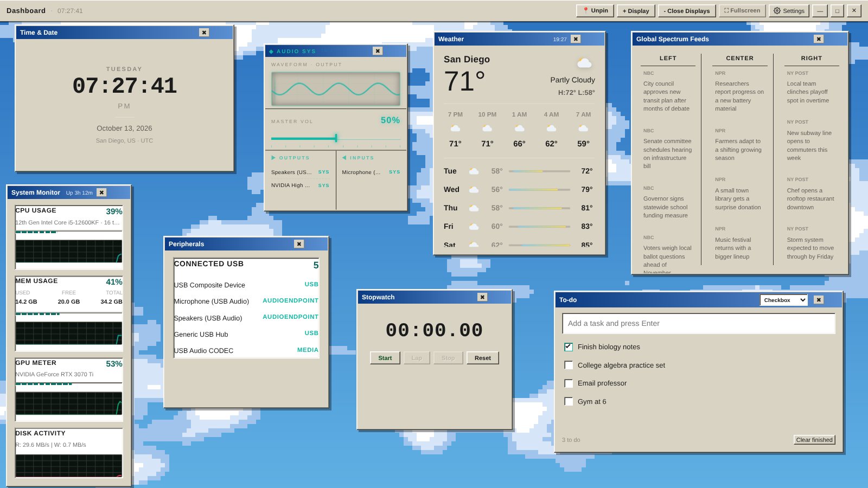Screen dimensions: 868x488
Task: Select the Microphone input device
Action: (x=371, y=172)
